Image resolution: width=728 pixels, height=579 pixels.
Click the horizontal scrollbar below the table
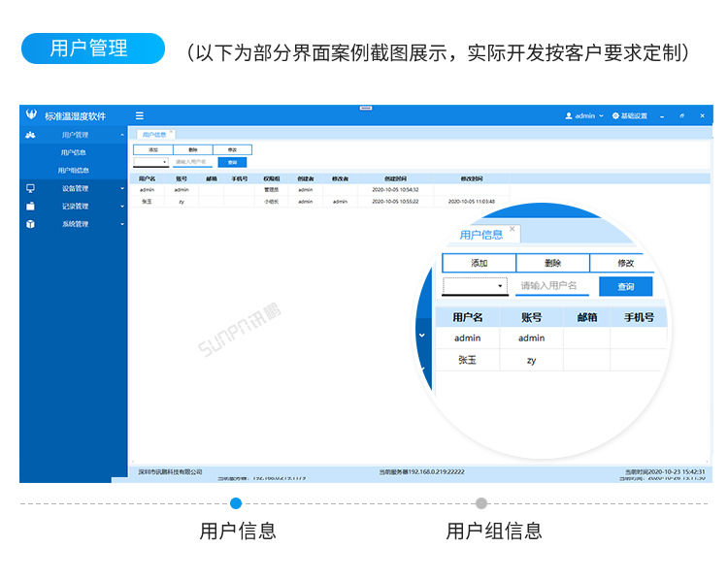[419, 462]
